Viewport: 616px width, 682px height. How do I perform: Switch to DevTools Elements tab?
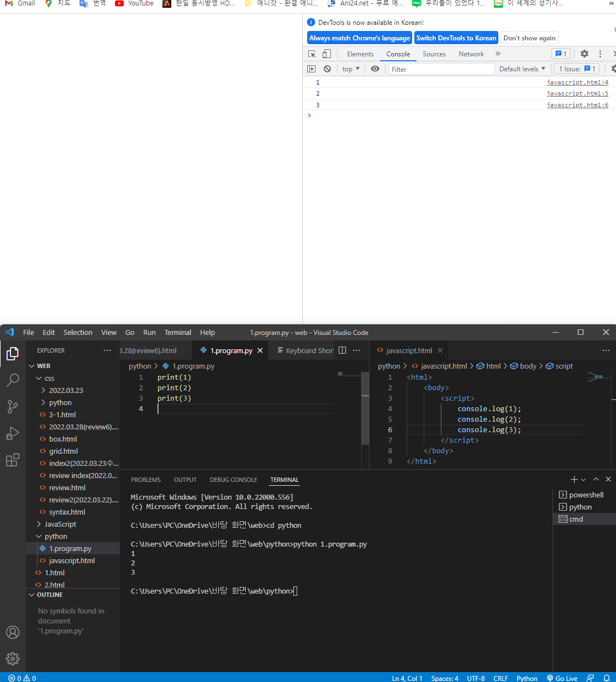click(x=360, y=54)
